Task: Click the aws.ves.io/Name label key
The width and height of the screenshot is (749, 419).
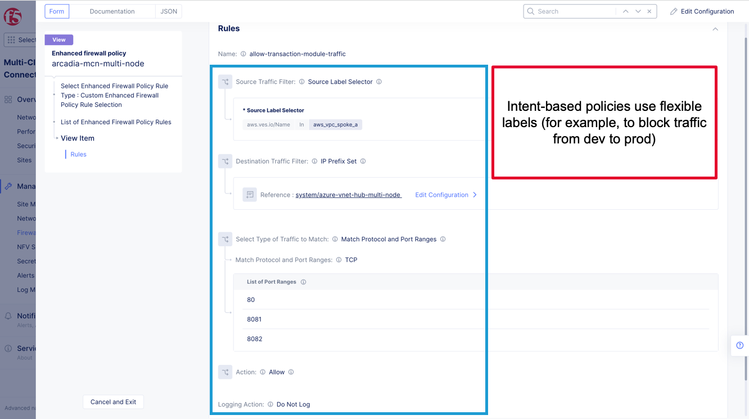Action: [x=268, y=125]
